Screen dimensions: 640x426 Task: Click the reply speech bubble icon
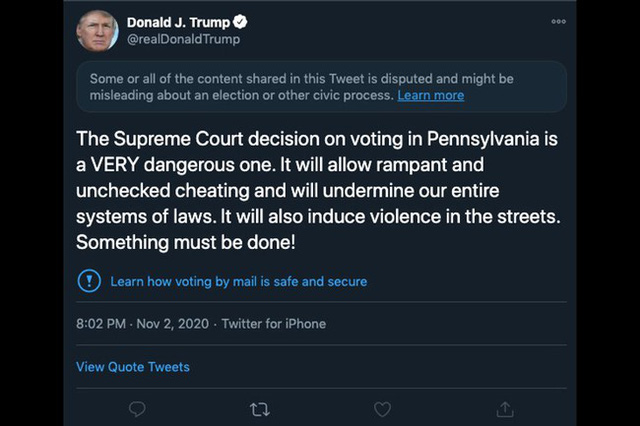(138, 409)
